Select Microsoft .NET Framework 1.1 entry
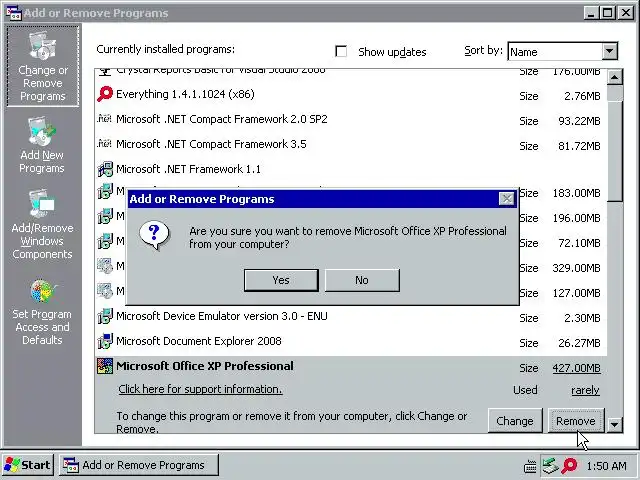Viewport: 640px width, 480px height. coord(351,169)
